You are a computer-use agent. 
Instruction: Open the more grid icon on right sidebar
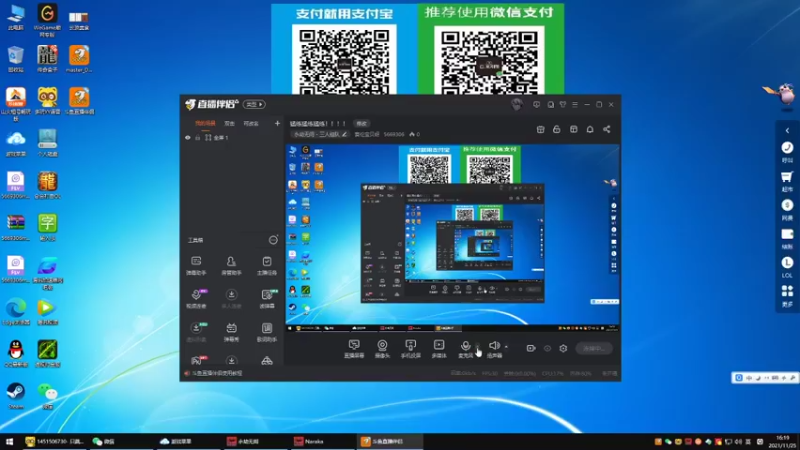click(x=787, y=296)
